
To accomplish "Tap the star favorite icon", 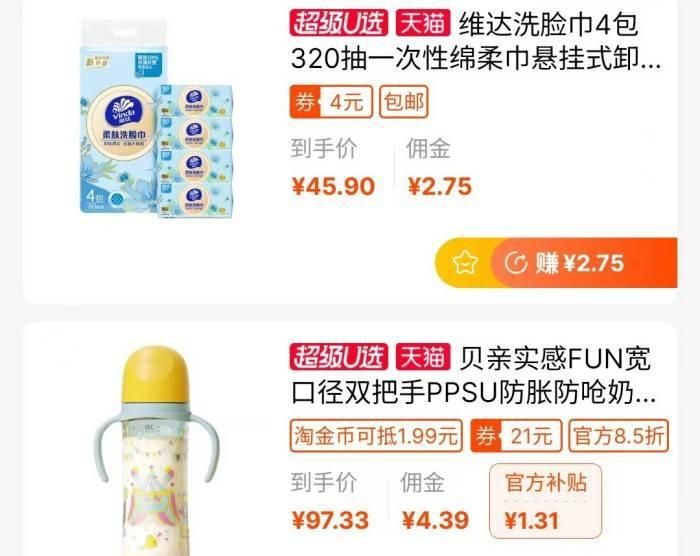I will [x=465, y=263].
